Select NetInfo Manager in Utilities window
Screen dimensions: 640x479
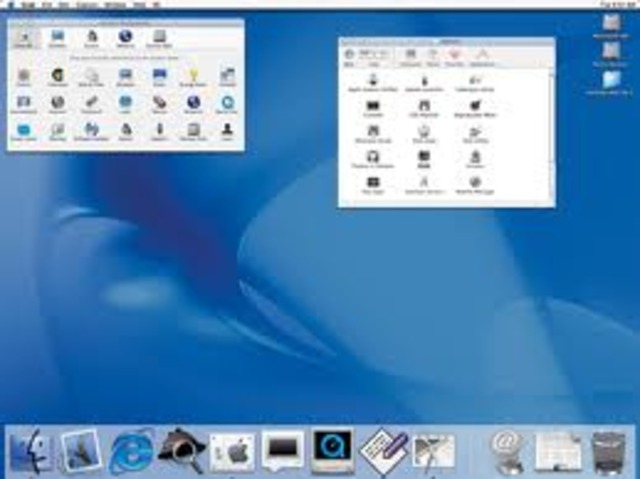point(475,185)
